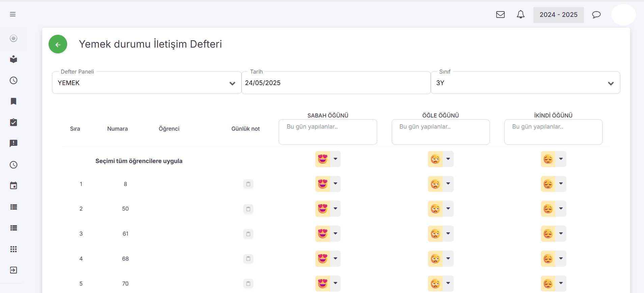Open afternoon snack emoji dropdown for student 68
Screen dimensions: 644x293
560,259
